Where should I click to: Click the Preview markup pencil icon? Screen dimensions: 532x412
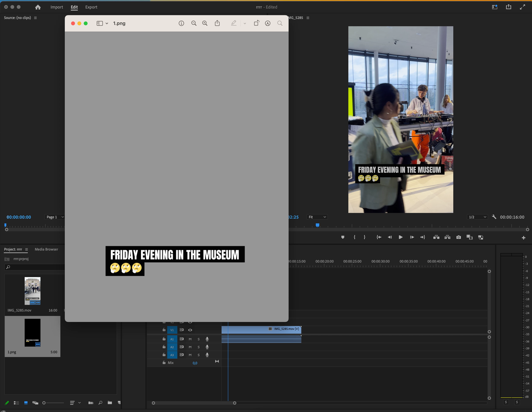(234, 23)
